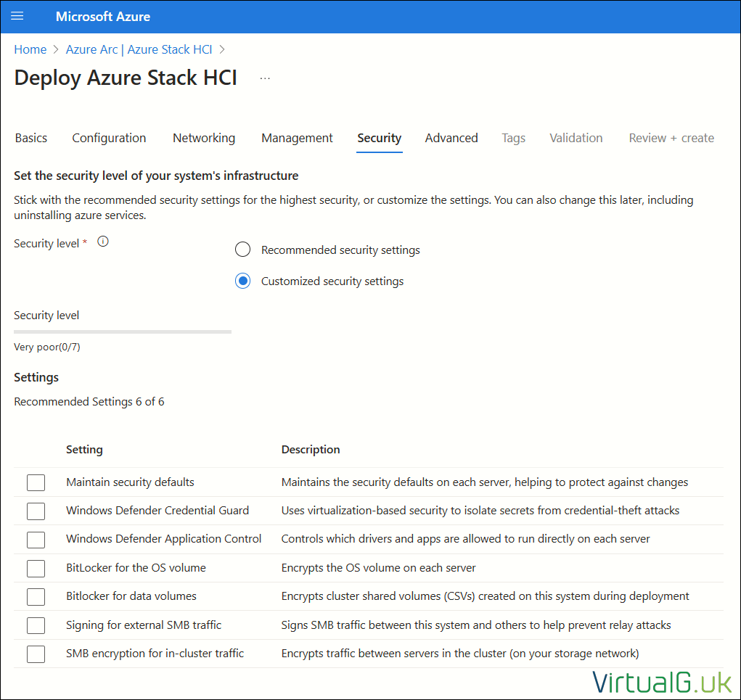Viewport: 741px width, 700px height.
Task: Open the ellipsis more options menu
Action: (265, 78)
